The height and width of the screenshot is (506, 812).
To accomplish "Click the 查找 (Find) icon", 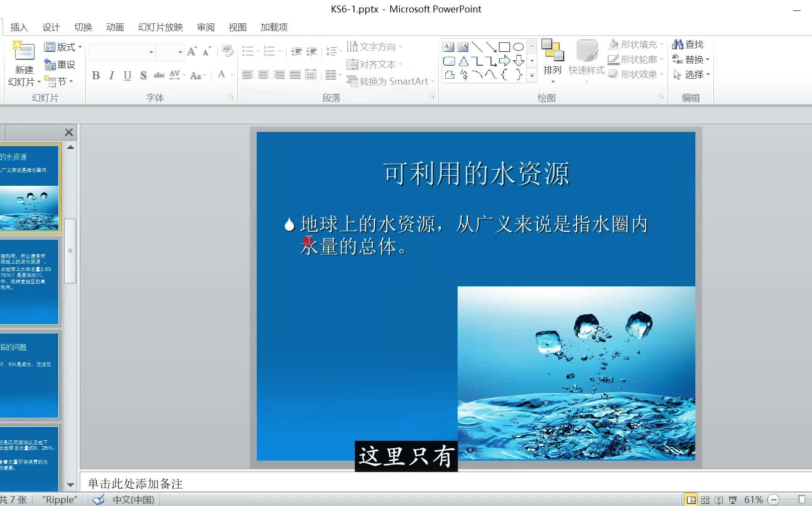I will click(x=688, y=44).
